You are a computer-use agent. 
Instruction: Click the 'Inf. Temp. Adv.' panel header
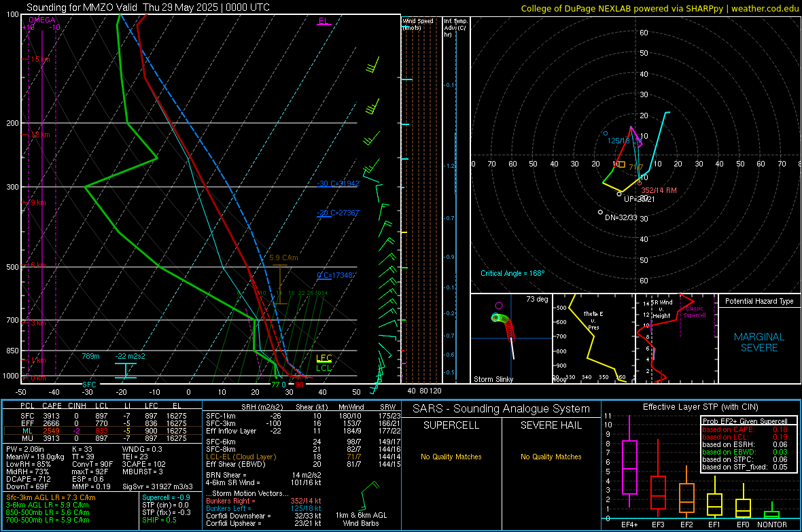pyautogui.click(x=455, y=28)
